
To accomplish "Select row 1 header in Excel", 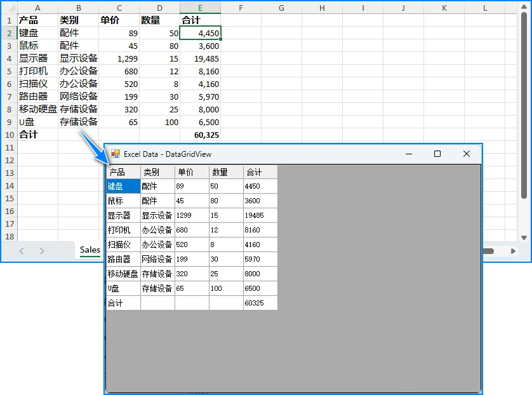I will pyautogui.click(x=9, y=20).
